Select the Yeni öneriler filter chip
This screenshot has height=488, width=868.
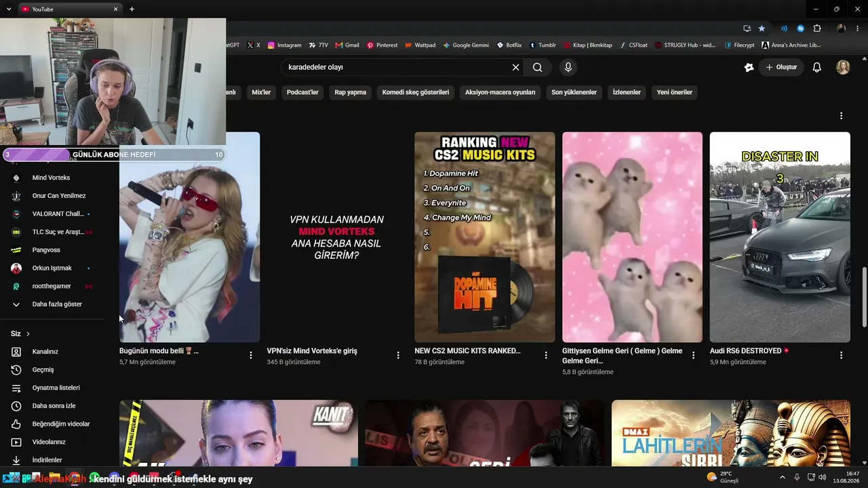tap(675, 92)
